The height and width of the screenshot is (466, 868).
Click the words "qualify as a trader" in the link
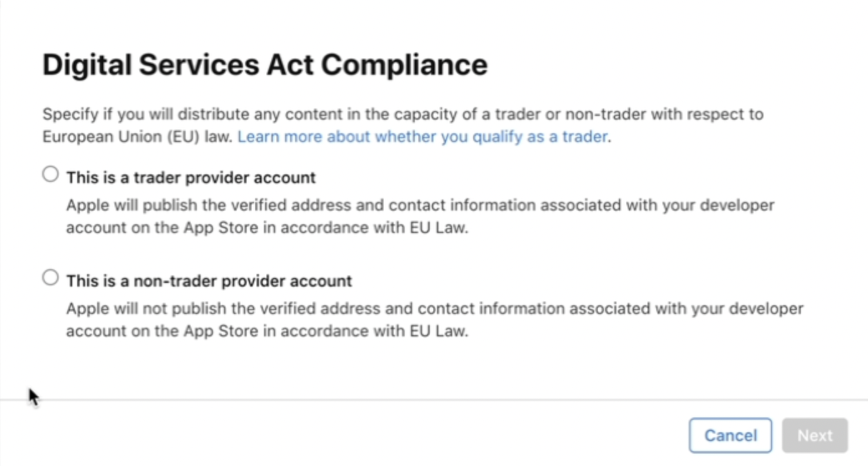540,136
